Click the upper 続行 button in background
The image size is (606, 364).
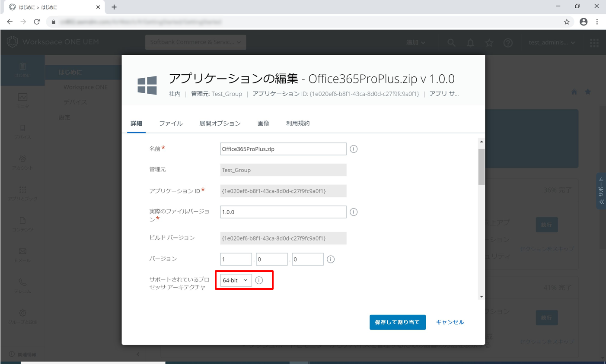tap(546, 225)
